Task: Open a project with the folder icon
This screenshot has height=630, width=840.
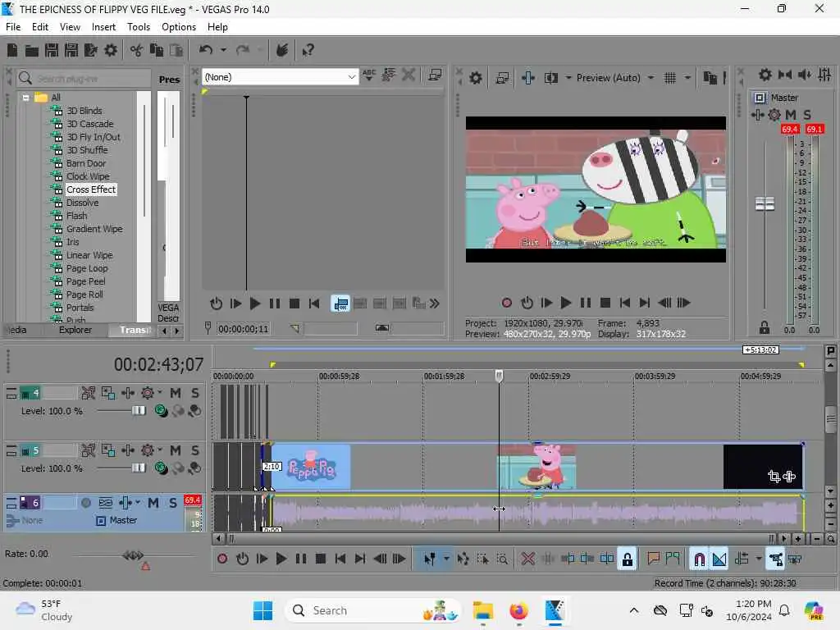Action: (x=32, y=50)
